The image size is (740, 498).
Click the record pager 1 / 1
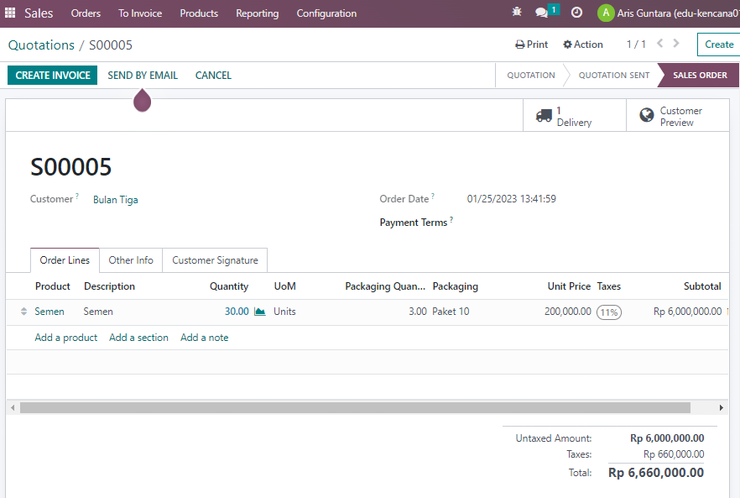tap(636, 44)
